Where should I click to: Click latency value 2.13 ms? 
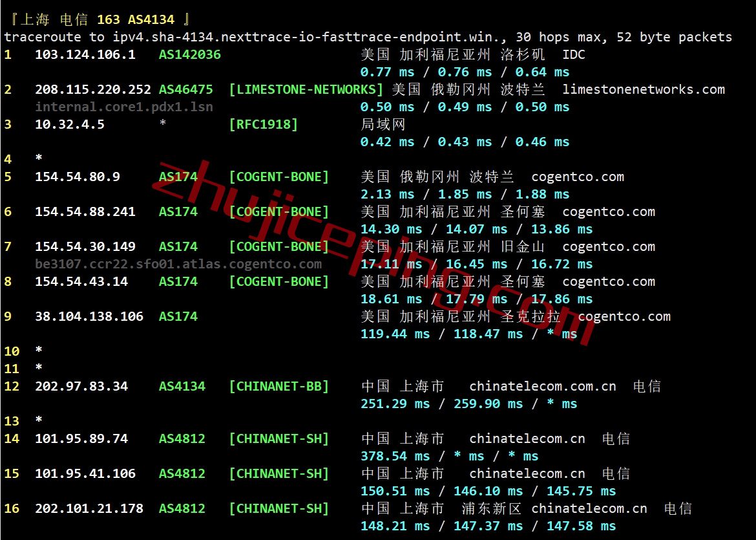pyautogui.click(x=387, y=194)
